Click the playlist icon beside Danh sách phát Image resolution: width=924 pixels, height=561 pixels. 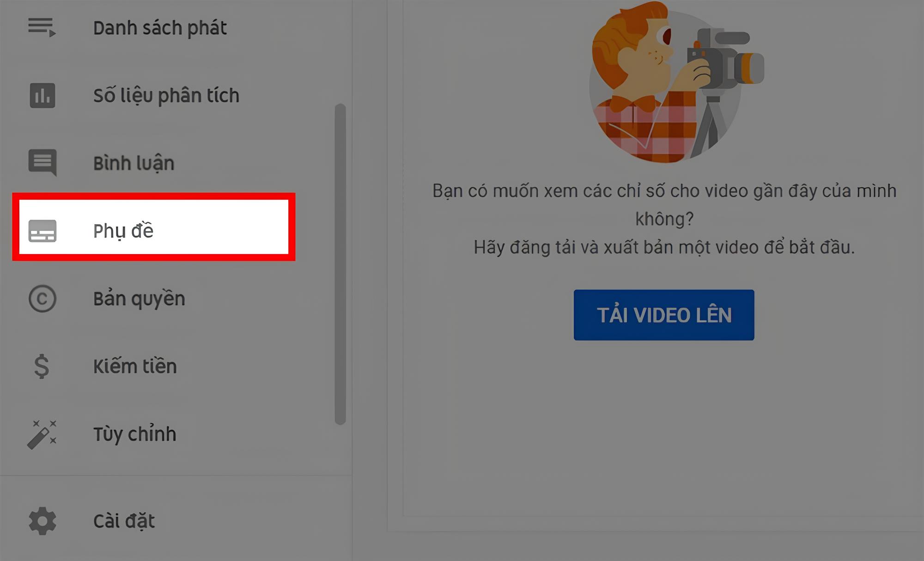42,28
